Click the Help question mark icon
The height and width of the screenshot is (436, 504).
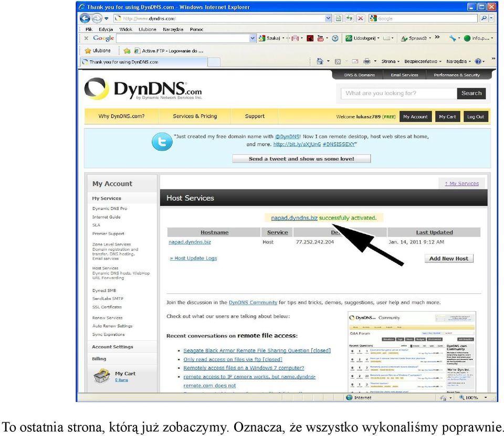coord(478,61)
